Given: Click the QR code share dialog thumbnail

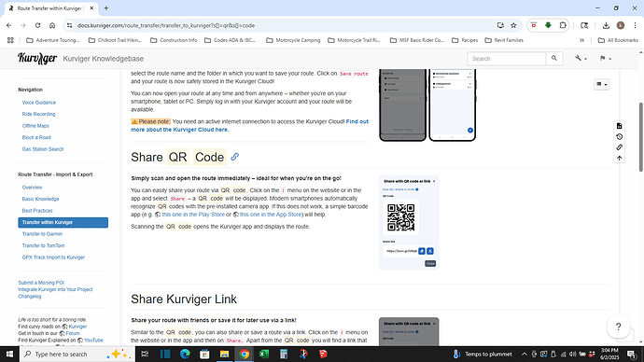Looking at the screenshot, I should pyautogui.click(x=409, y=222).
